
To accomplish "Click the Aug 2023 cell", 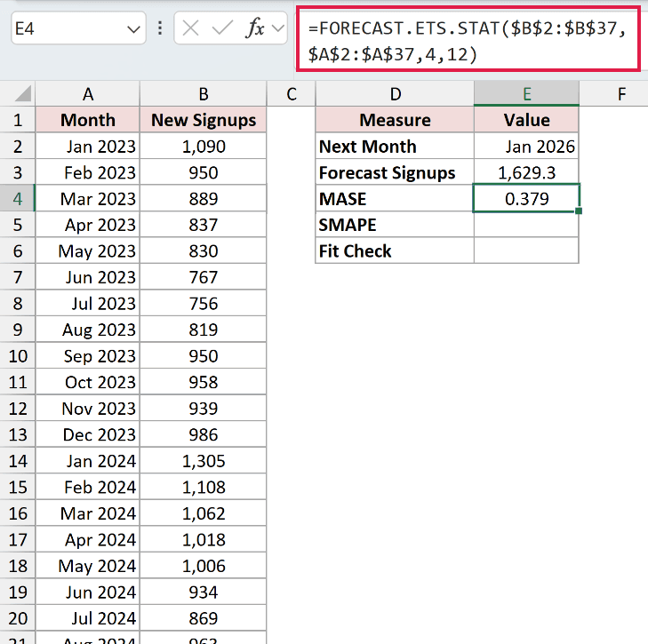I will pyautogui.click(x=88, y=330).
